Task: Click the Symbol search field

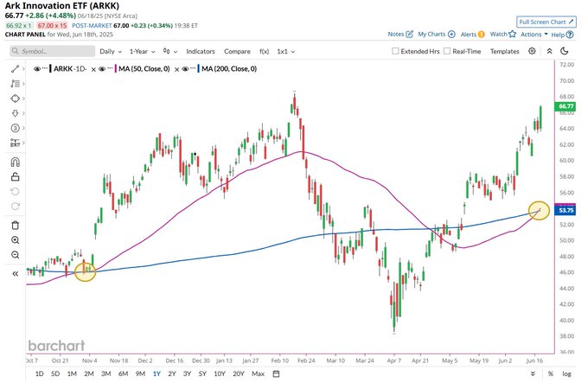Action: pyautogui.click(x=52, y=52)
